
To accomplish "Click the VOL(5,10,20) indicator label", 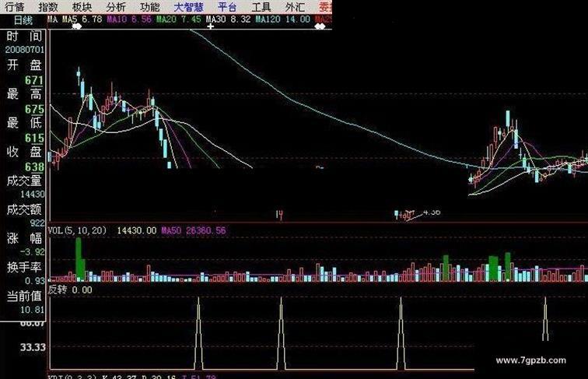I will [77, 230].
